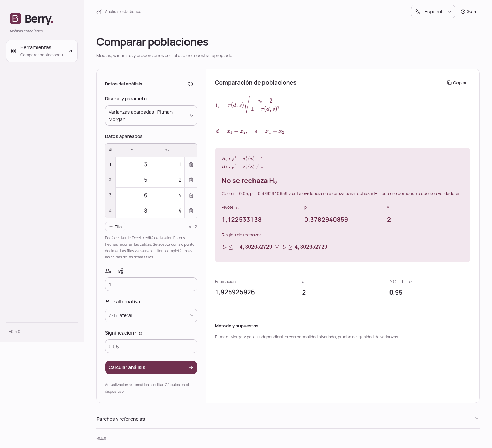Add a row with the Fila button
Image resolution: width=492 pixels, height=448 pixels.
click(115, 227)
